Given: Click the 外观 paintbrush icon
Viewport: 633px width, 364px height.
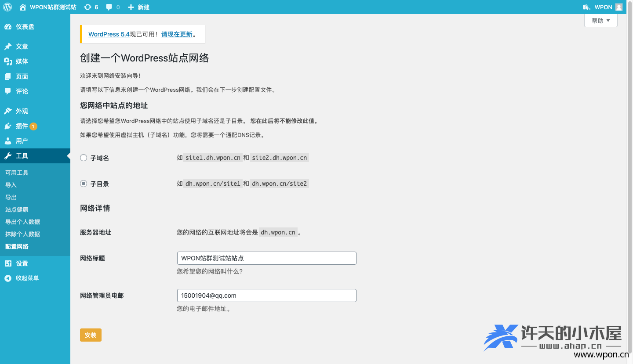Looking at the screenshot, I should click(x=8, y=111).
